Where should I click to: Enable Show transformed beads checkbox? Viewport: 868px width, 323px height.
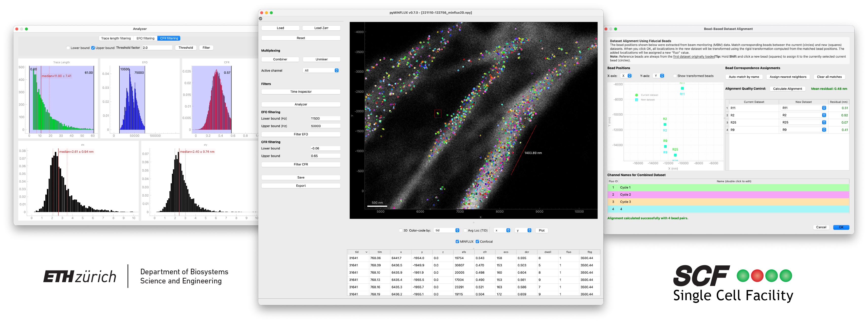point(675,76)
